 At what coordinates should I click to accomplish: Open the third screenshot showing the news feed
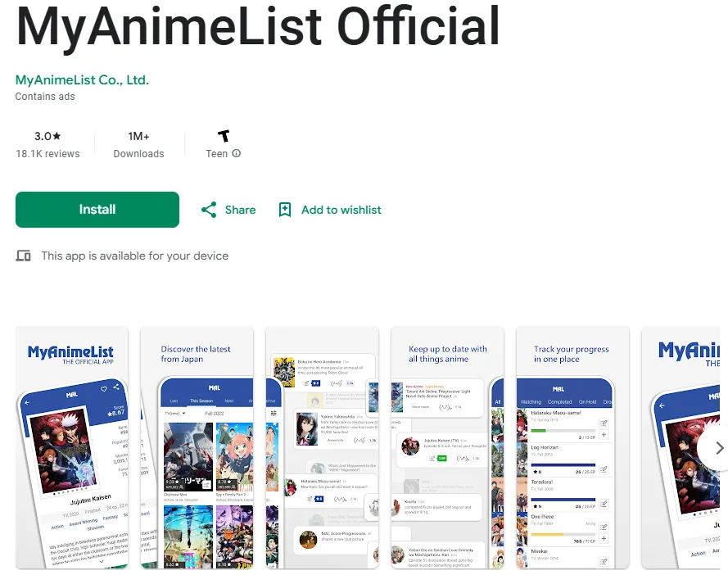pos(322,447)
